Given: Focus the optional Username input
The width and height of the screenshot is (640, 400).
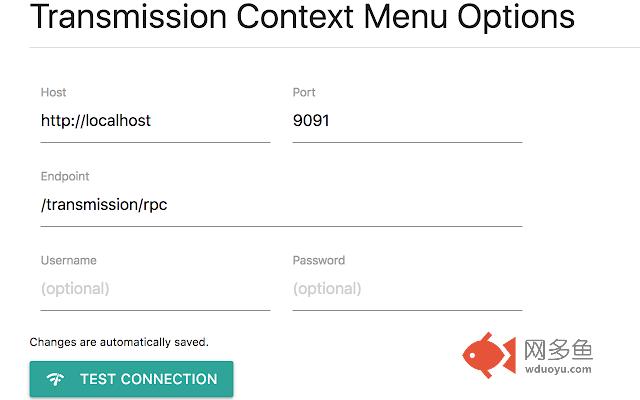Looking at the screenshot, I should pyautogui.click(x=155, y=289).
